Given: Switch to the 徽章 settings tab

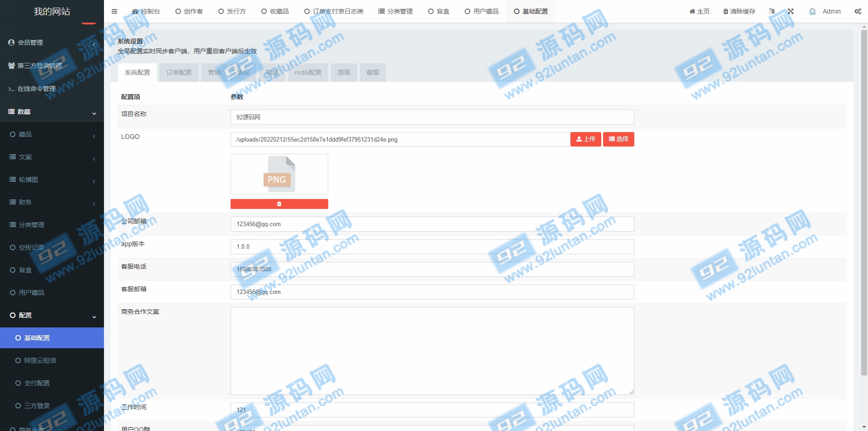Looking at the screenshot, I should tap(373, 72).
